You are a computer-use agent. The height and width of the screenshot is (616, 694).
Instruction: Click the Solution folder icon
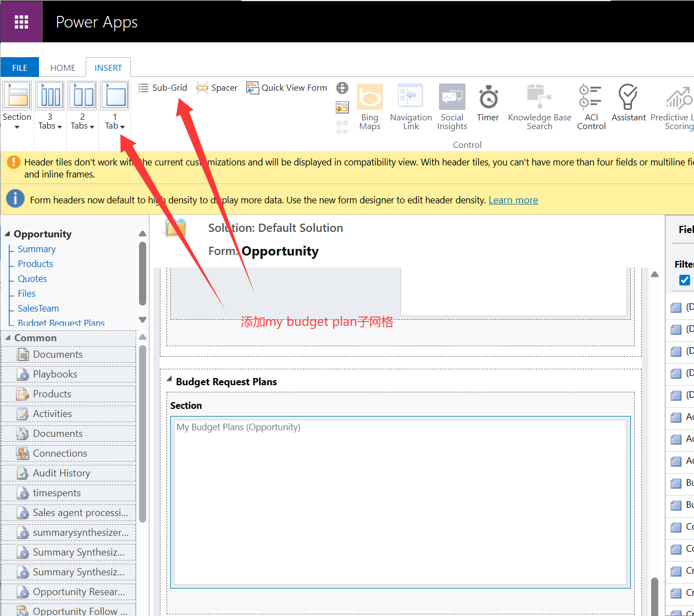tap(175, 227)
